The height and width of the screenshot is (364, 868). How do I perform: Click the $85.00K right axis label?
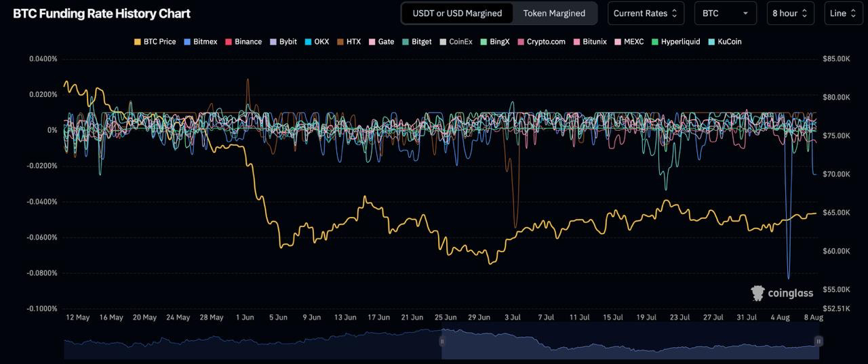click(x=836, y=59)
